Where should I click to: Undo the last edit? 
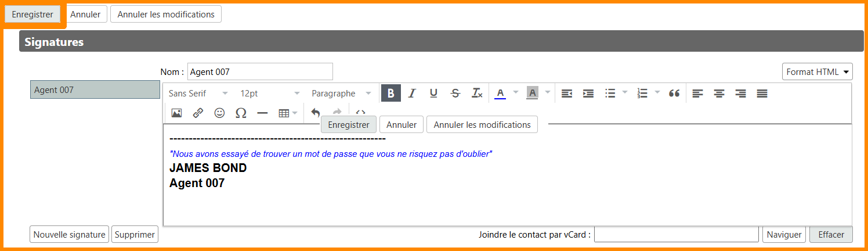coord(316,113)
